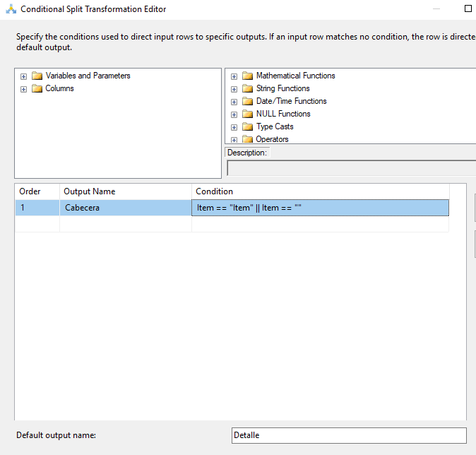
Task: Expand the Date/Time Functions node
Action: 234,102
